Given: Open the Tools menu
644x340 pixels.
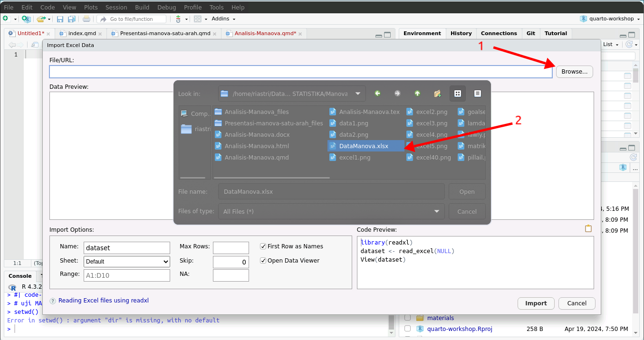Looking at the screenshot, I should tap(217, 7).
